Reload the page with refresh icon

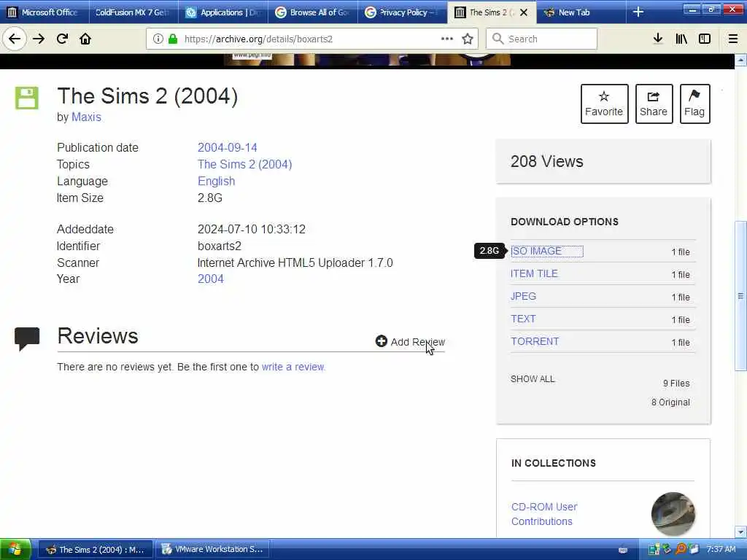(x=62, y=39)
